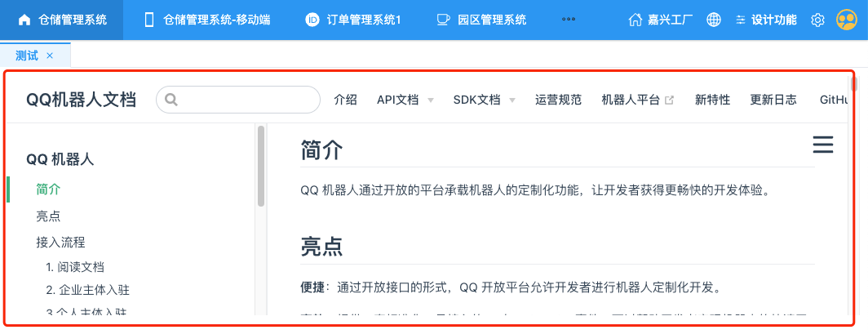
Task: Click the QQ 机器人 sidebar heading
Action: (60, 159)
